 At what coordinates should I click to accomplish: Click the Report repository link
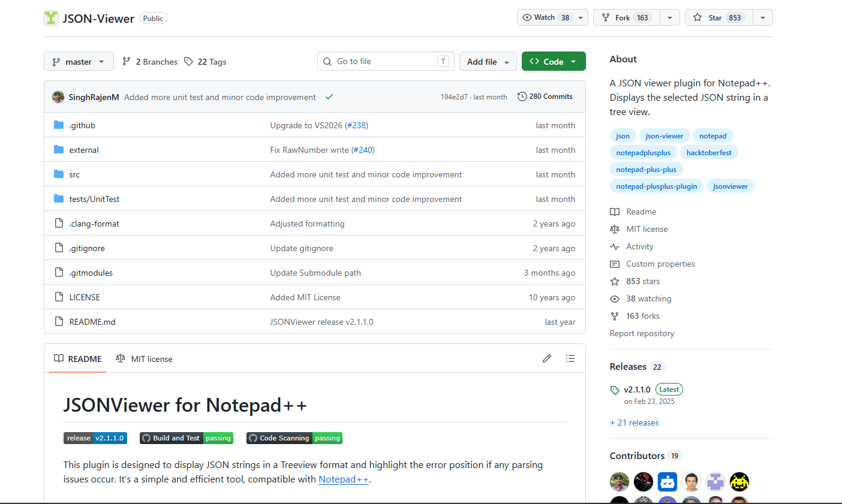pos(642,333)
